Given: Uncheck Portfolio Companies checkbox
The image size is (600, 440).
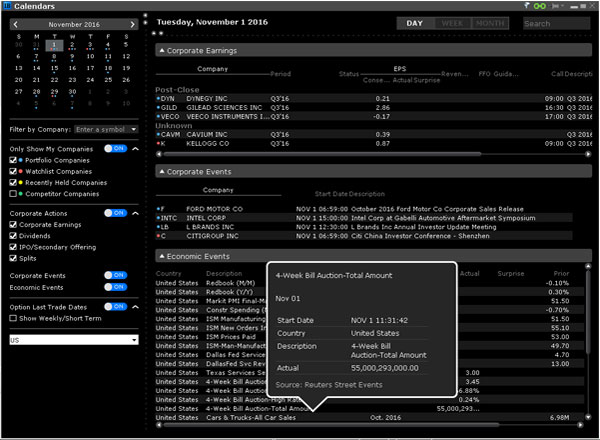Looking at the screenshot, I should click(13, 160).
